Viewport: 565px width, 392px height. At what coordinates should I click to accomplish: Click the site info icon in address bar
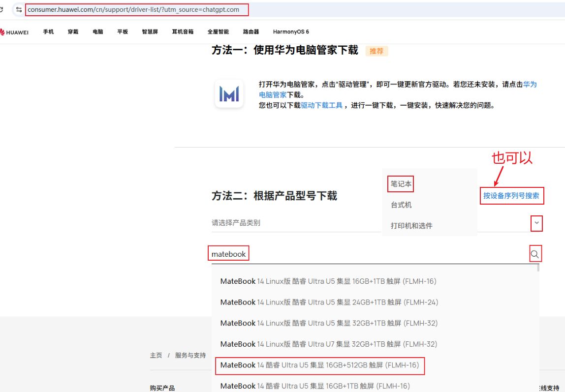19,9
